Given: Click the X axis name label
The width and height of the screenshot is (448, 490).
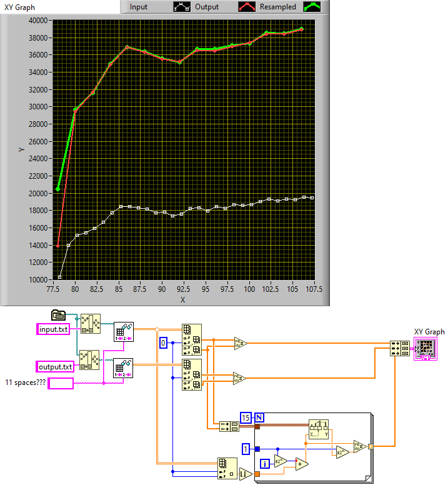Looking at the screenshot, I should point(182,300).
